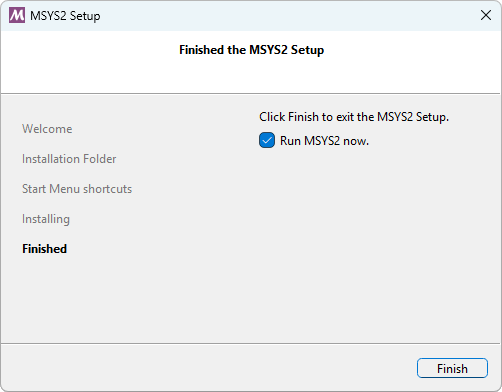The image size is (502, 392).
Task: Click the letter M in the title icon
Action: (x=17, y=15)
